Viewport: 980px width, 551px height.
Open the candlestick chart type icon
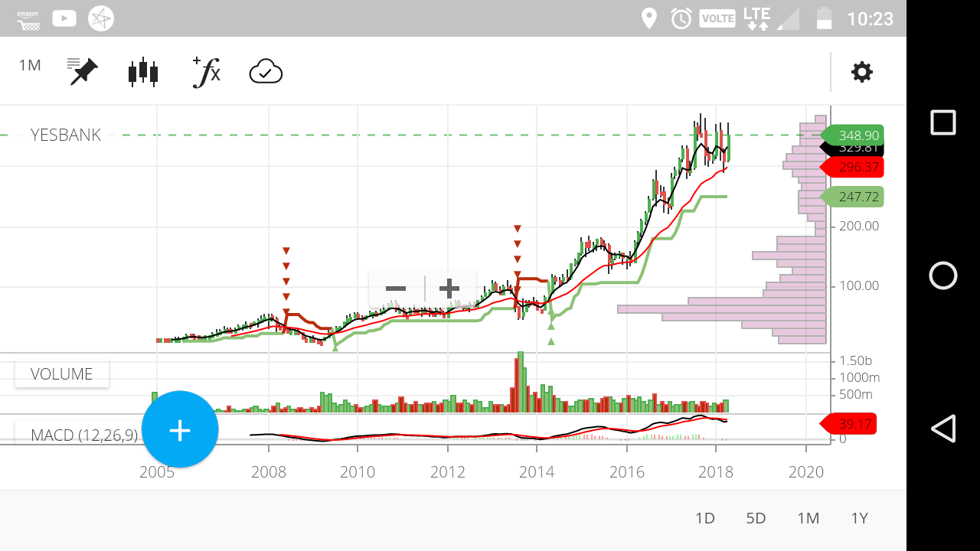coord(143,72)
